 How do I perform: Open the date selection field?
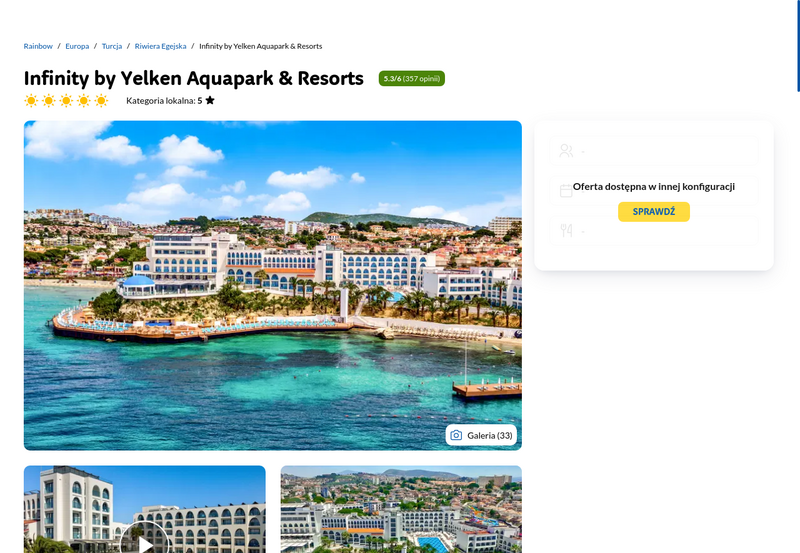coord(654,191)
